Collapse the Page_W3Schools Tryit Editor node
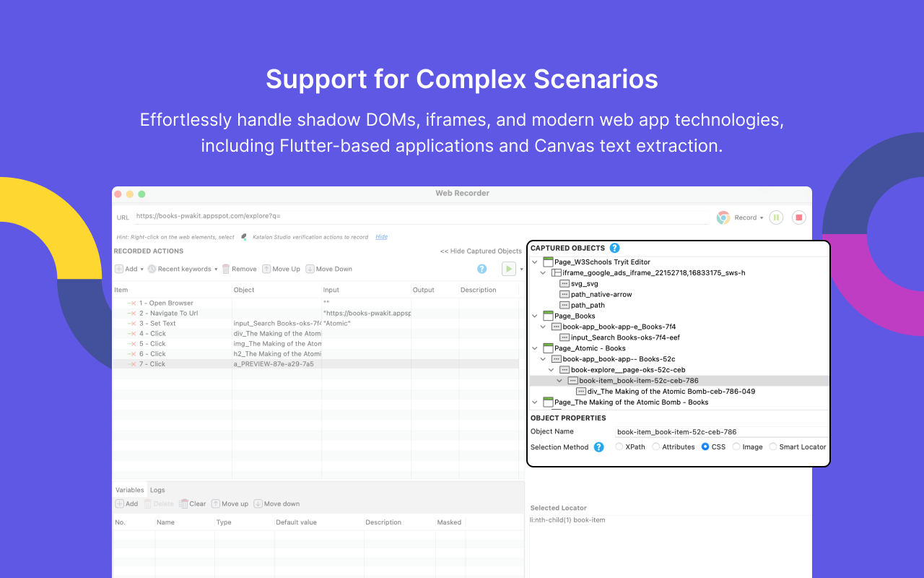The height and width of the screenshot is (578, 924). click(x=535, y=262)
